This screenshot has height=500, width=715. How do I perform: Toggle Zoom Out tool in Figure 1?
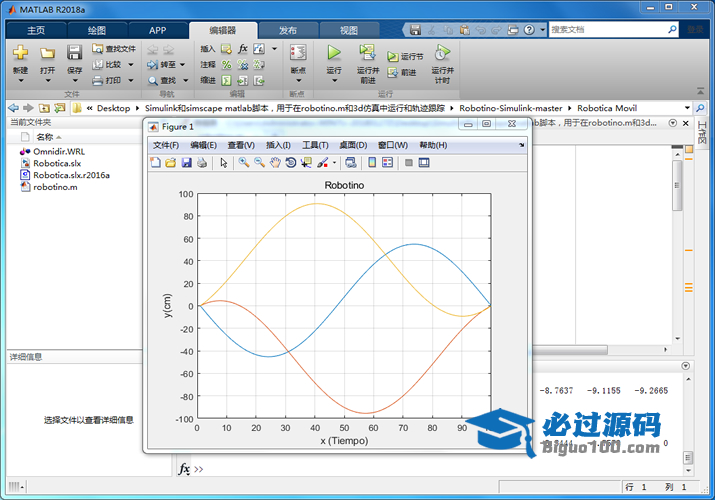(259, 163)
